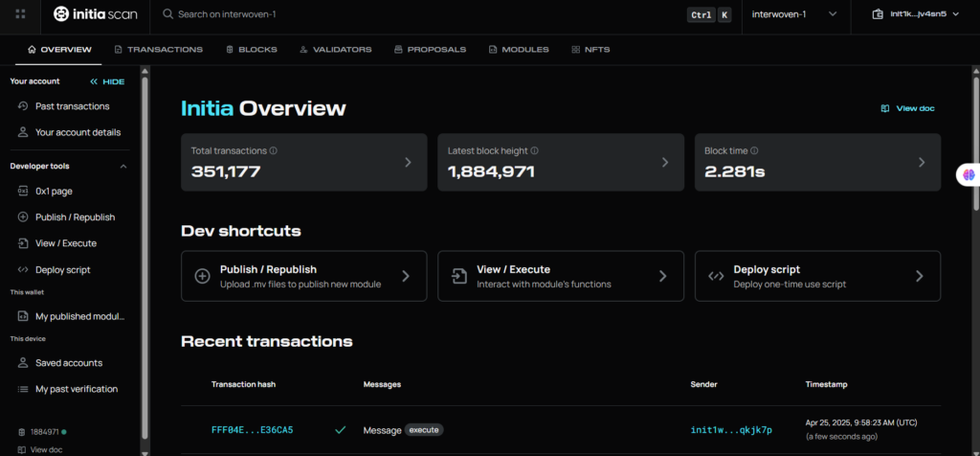Click the import icon in View / Execute card

pos(459,276)
